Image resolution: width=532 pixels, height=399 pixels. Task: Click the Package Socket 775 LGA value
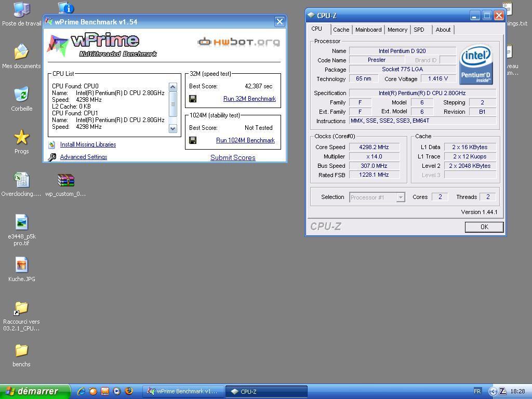[402, 69]
